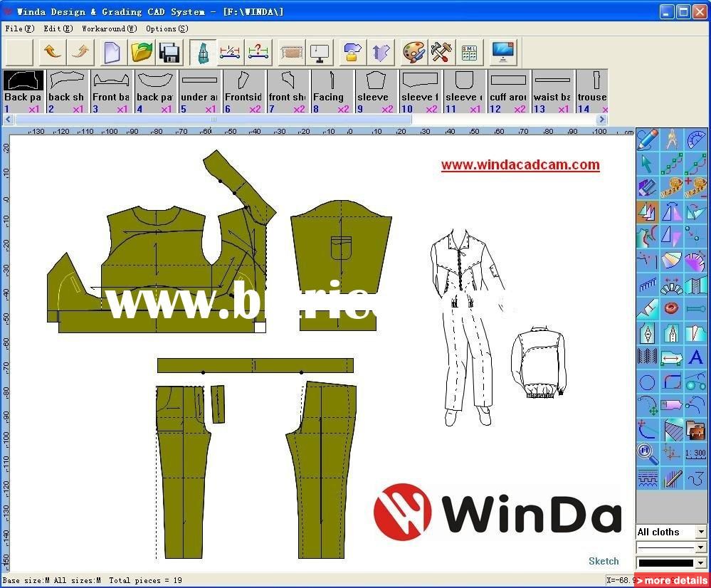Select the arrow pointer selection tool
Image resolution: width=711 pixels, height=588 pixels.
pyautogui.click(x=648, y=163)
